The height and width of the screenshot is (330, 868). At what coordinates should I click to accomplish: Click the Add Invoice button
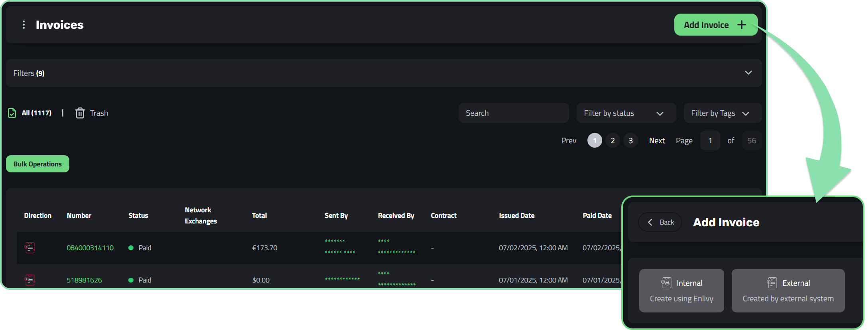[x=715, y=25]
